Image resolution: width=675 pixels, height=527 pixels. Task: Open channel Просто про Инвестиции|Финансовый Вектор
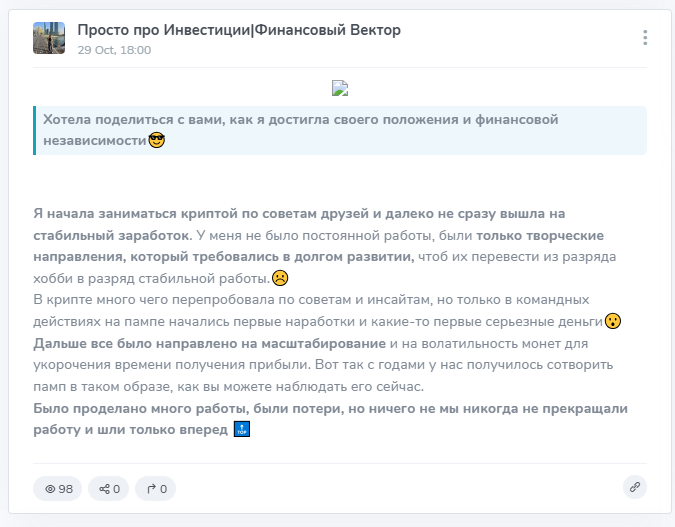click(239, 30)
